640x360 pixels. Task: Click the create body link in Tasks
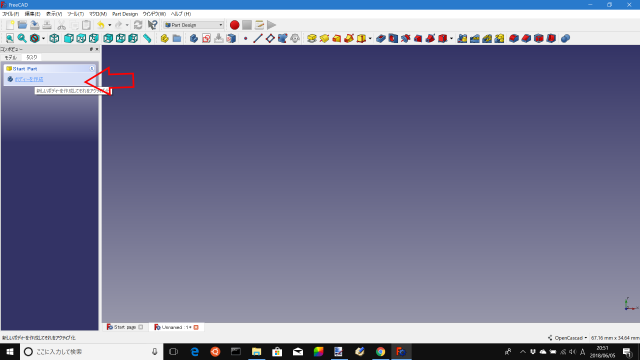click(29, 79)
